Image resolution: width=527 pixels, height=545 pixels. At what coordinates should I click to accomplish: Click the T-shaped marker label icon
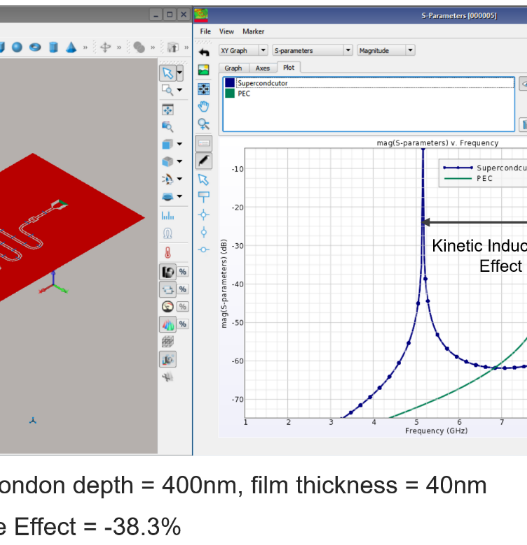pos(204,197)
